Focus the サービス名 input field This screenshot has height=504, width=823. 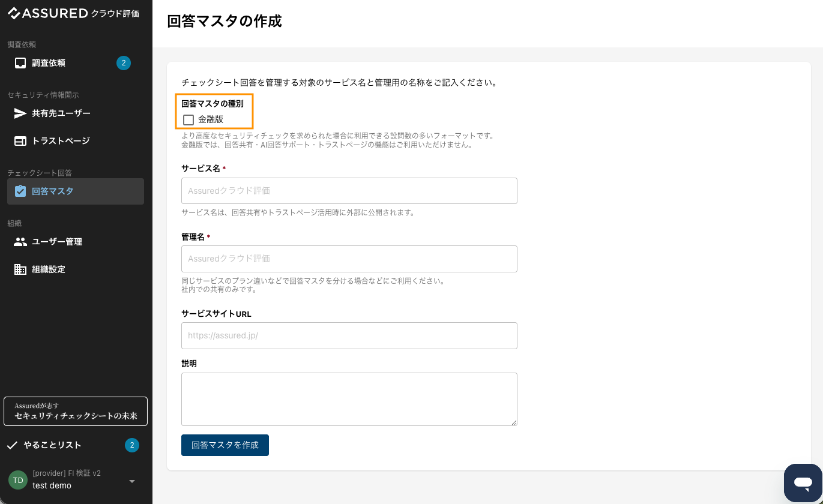[349, 191]
